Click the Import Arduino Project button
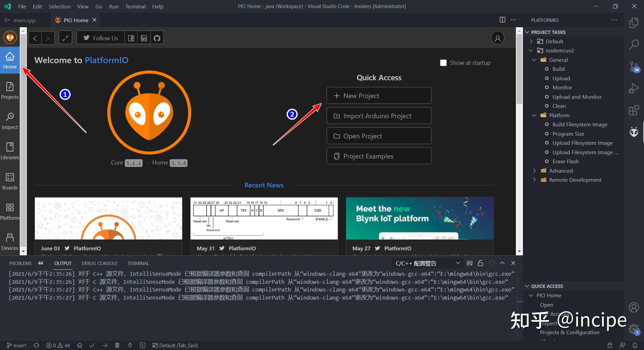The height and width of the screenshot is (350, 644). (379, 116)
